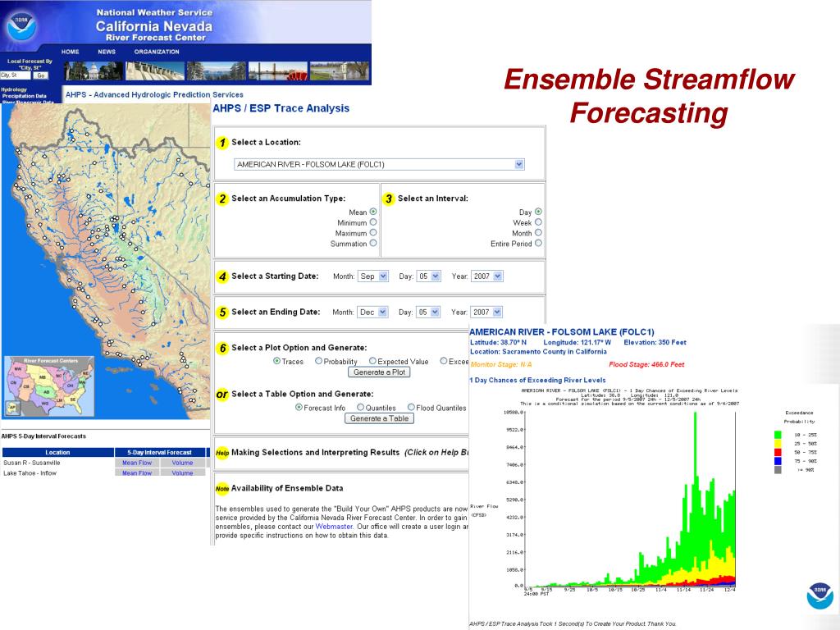
Task: Click 'AHPS / ESP Trace Analysis' title text
Action: point(281,108)
